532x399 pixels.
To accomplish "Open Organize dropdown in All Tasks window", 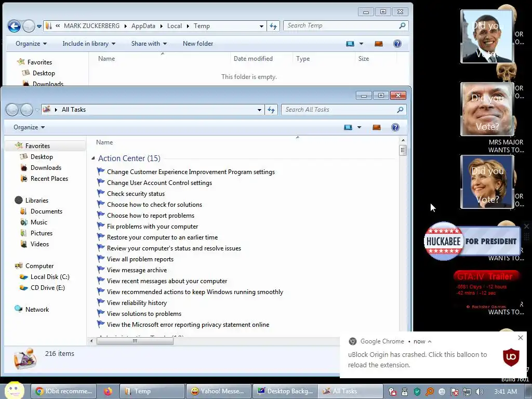I will 29,127.
